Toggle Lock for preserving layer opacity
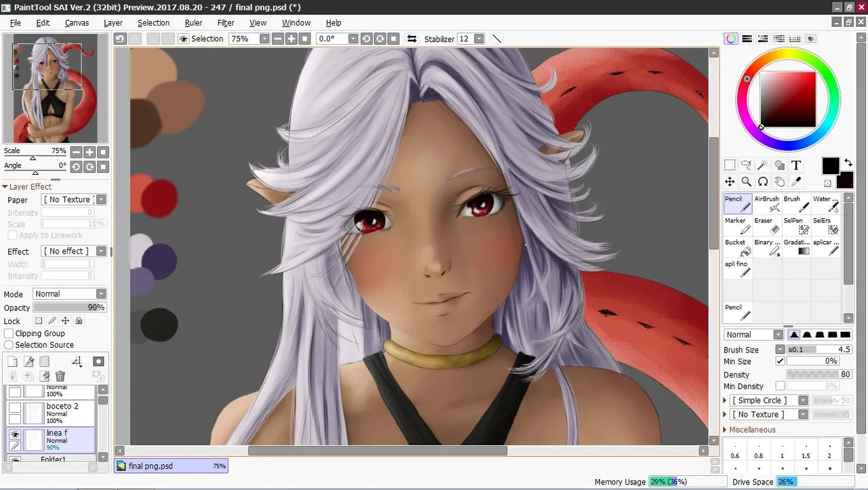The height and width of the screenshot is (490, 868). [39, 321]
